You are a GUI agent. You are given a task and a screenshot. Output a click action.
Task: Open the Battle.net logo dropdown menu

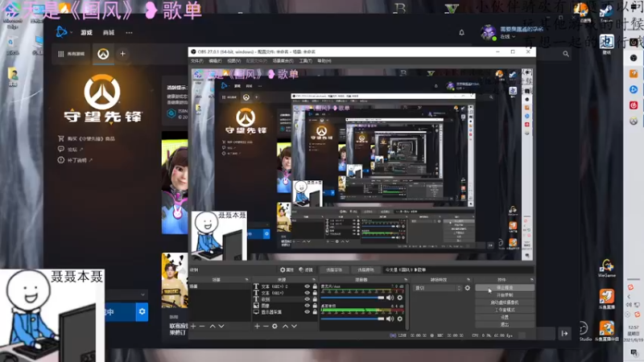click(x=64, y=32)
